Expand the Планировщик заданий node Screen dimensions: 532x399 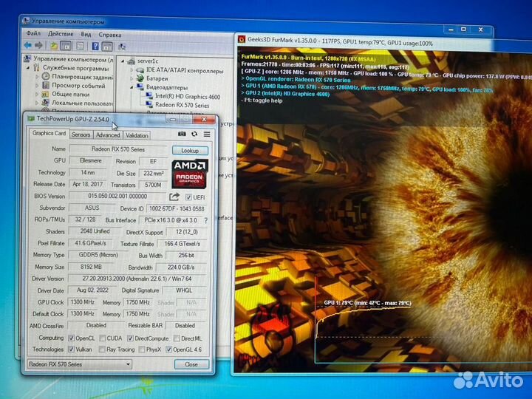point(37,77)
